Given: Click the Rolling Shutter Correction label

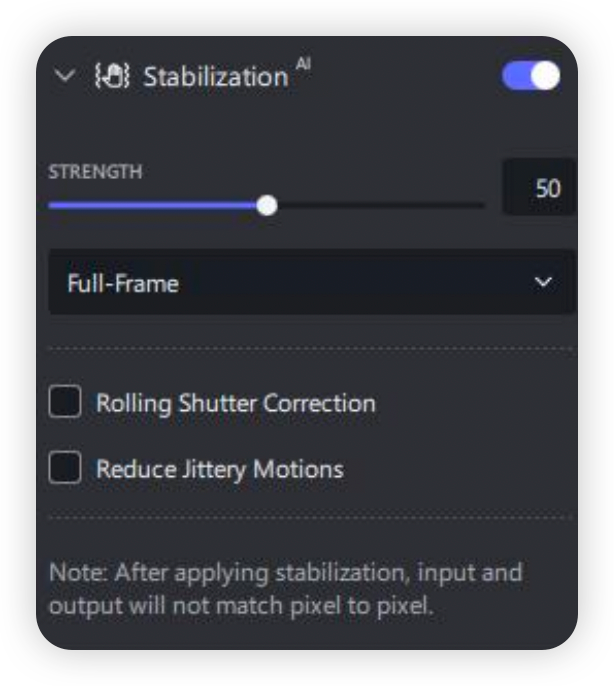Looking at the screenshot, I should (235, 403).
